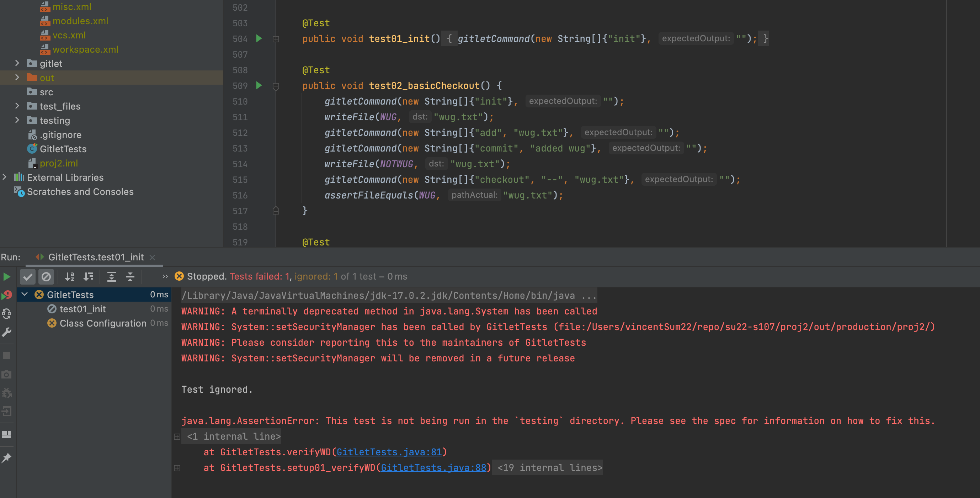Toggle Show Ignored tests button

46,277
